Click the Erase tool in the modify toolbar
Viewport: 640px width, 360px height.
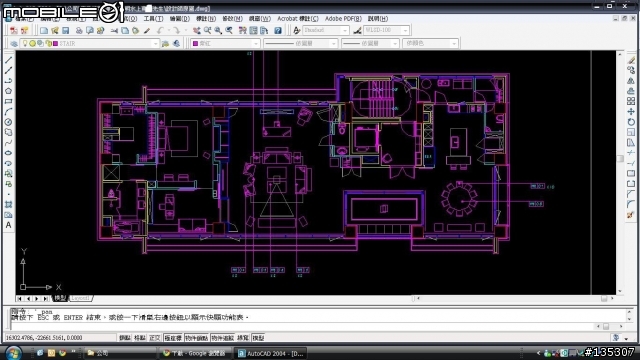631,60
